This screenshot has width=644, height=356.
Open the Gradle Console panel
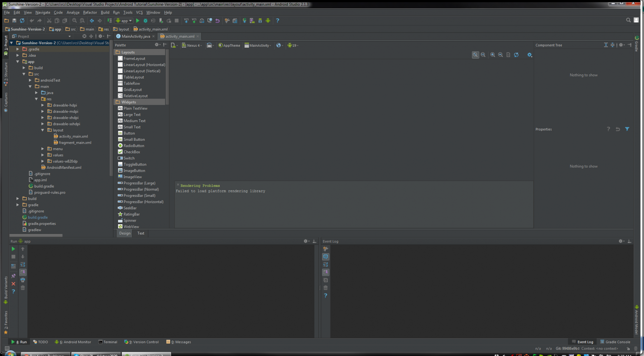(615, 342)
